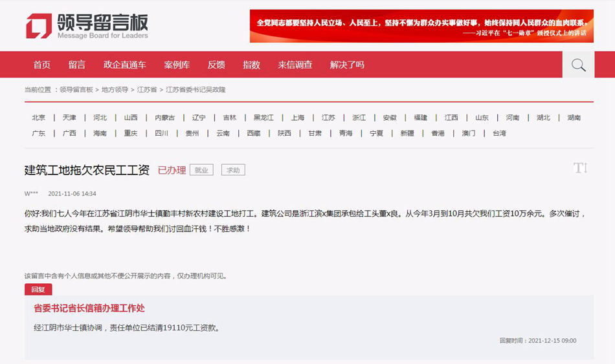Click the 江苏省 breadcrumb link
The width and height of the screenshot is (615, 364).
click(147, 90)
